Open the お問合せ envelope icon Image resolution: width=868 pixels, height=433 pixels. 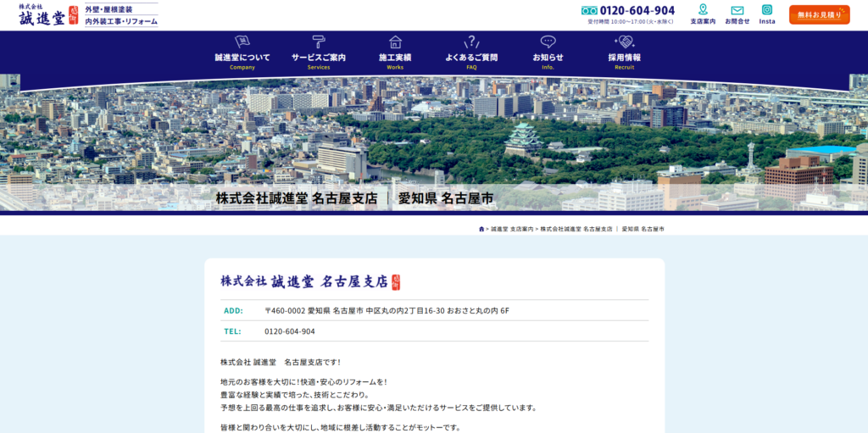click(737, 10)
